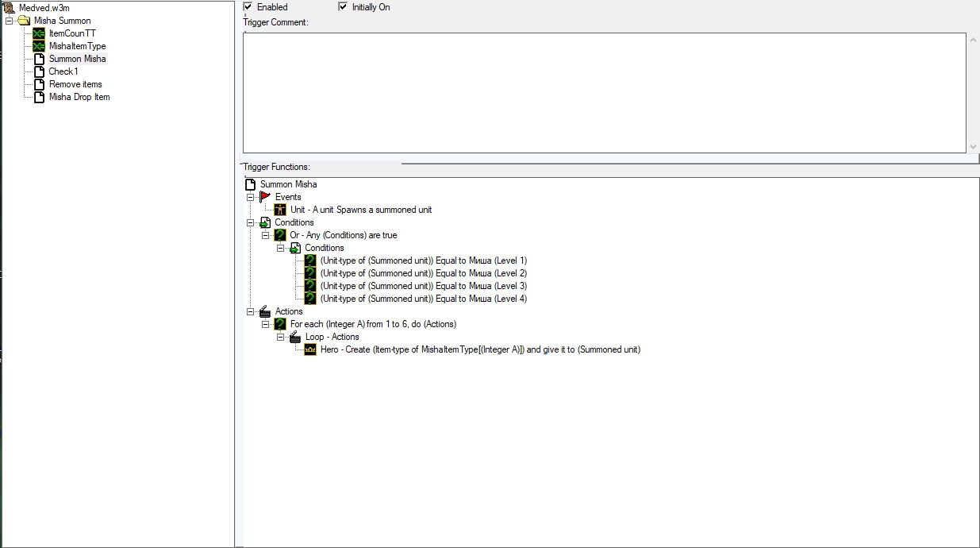
Task: Collapse the Misha Summon folder
Action: click(10, 21)
